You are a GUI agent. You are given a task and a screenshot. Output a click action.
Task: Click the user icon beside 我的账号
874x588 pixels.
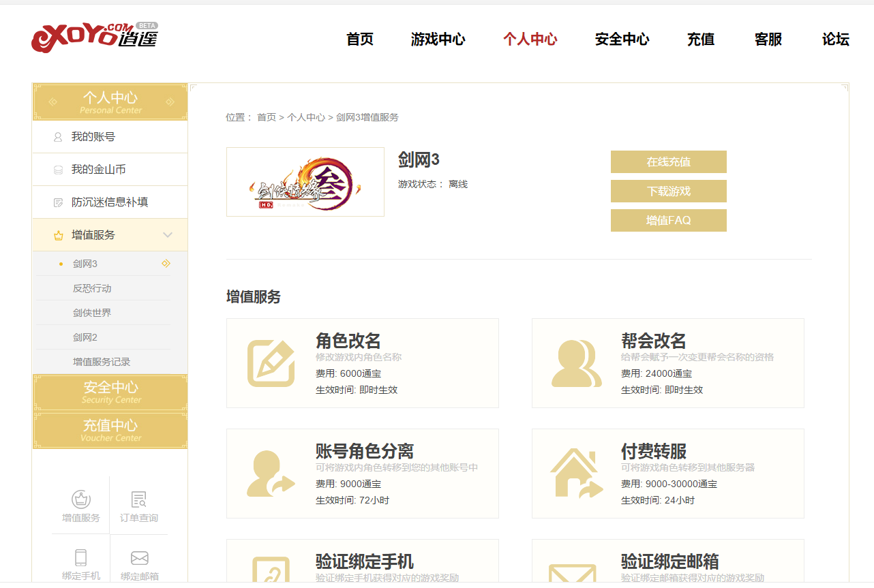point(58,137)
